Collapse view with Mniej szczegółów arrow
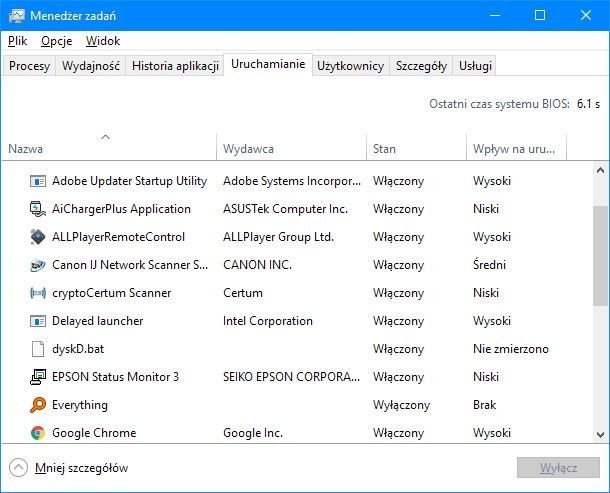 (18, 468)
